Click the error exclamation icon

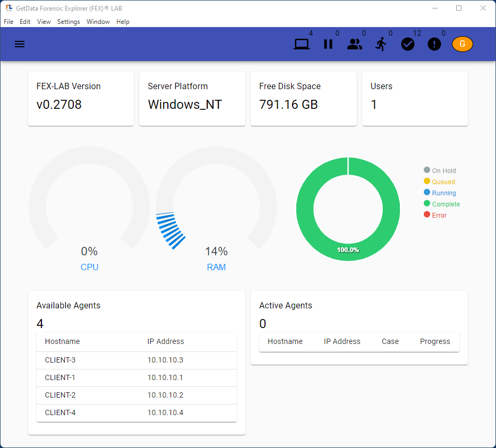click(x=434, y=44)
